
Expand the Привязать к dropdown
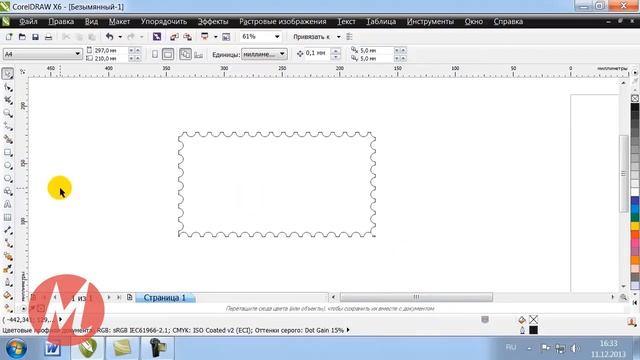click(338, 37)
